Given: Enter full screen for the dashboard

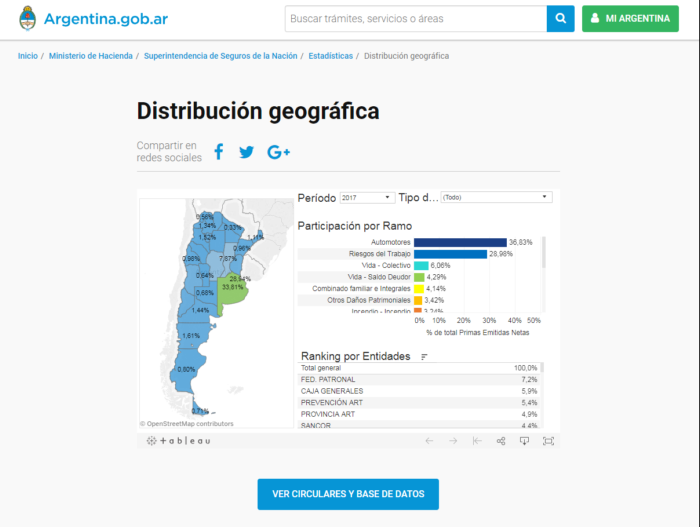Looking at the screenshot, I should tap(548, 441).
